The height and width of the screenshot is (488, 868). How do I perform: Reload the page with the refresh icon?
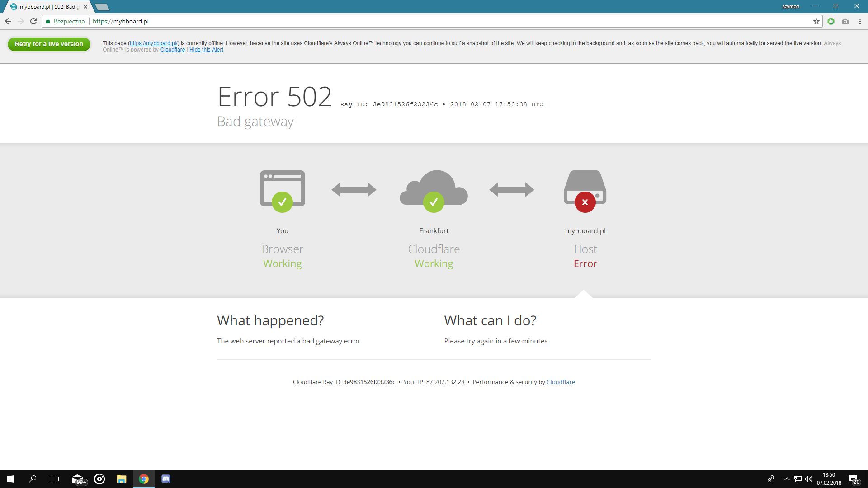[33, 21]
